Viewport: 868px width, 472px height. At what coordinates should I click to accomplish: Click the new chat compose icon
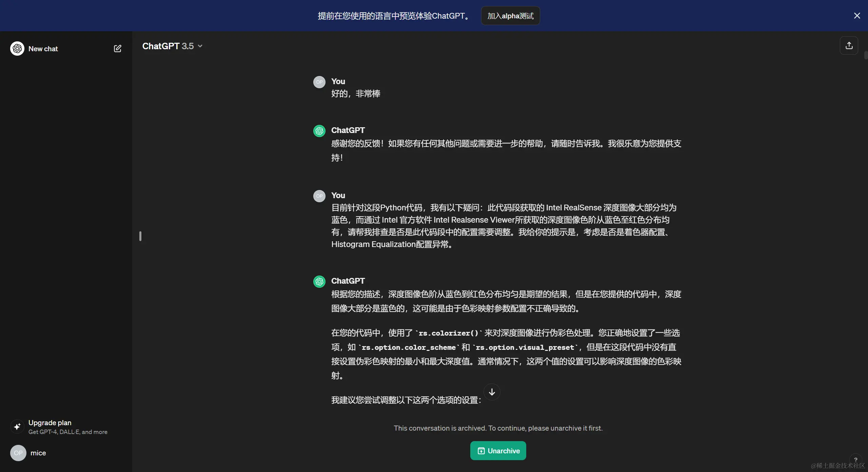tap(117, 49)
